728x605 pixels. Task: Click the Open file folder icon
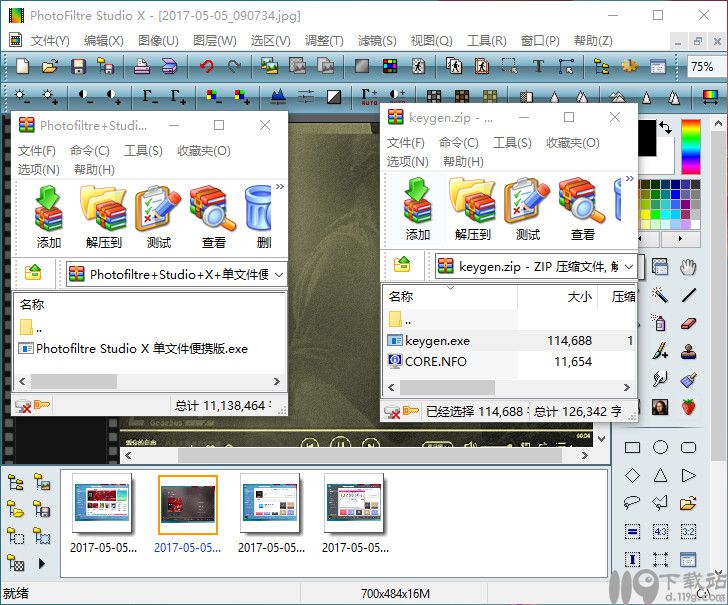[50, 66]
